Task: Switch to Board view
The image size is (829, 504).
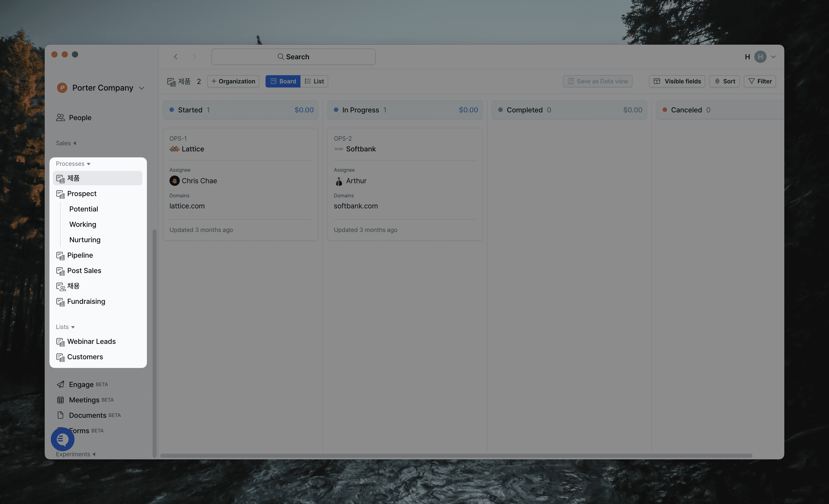Action: point(283,81)
